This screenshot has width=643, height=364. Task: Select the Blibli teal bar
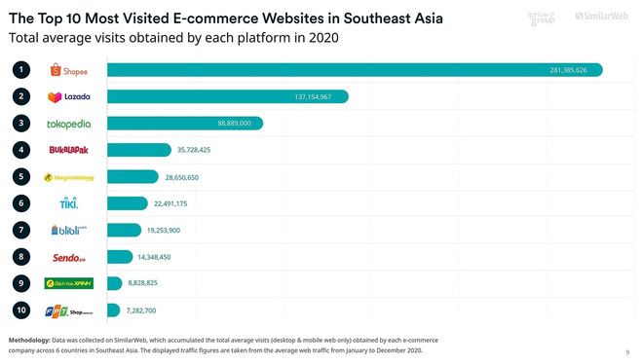(125, 230)
